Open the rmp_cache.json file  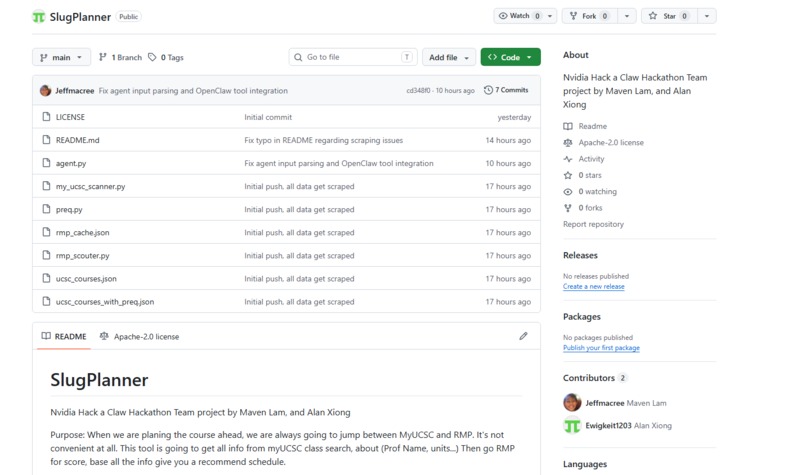(82, 232)
